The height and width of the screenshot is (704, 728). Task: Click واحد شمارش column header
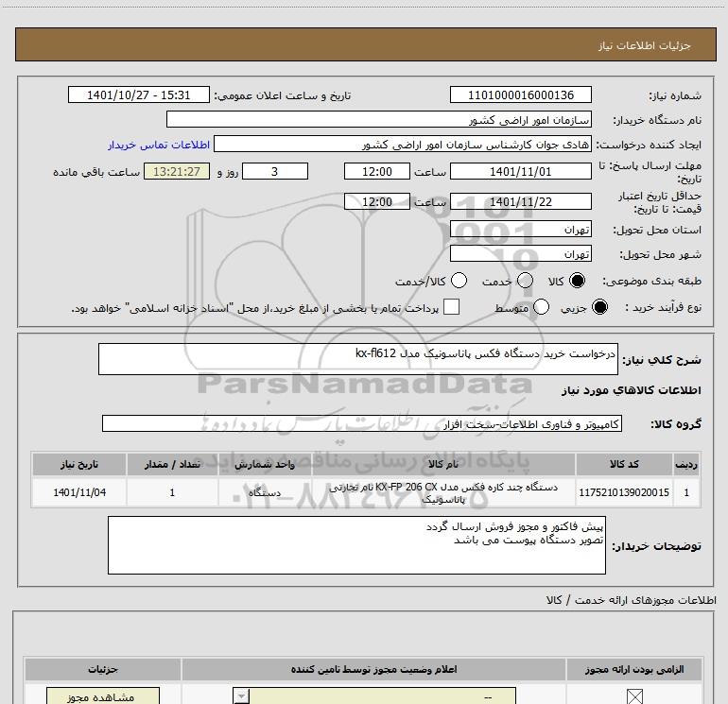click(x=265, y=464)
